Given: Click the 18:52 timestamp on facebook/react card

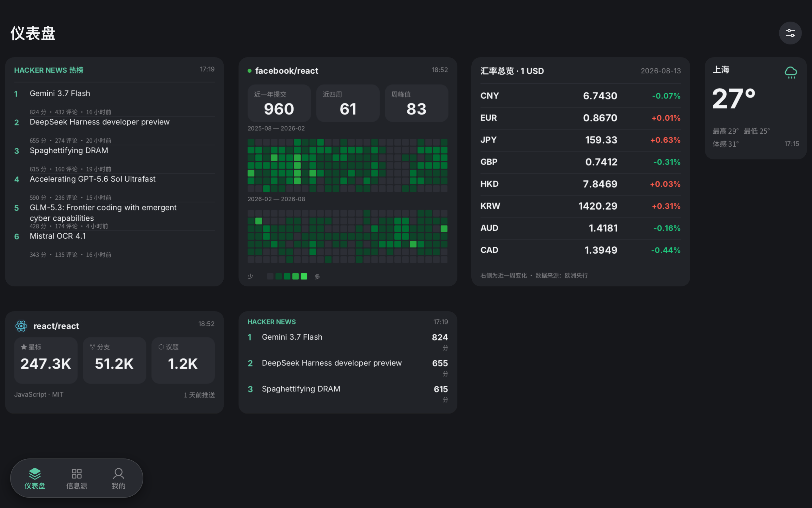Looking at the screenshot, I should (x=440, y=70).
